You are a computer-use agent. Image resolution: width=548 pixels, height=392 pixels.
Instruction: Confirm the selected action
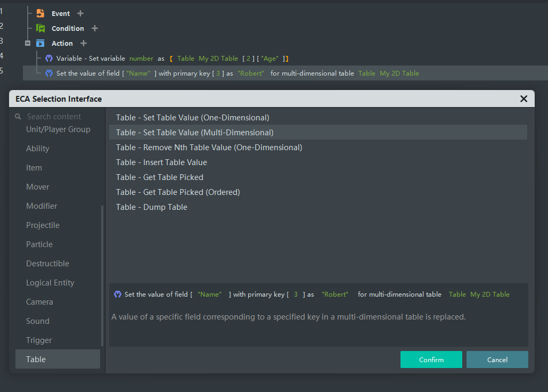[x=431, y=360]
